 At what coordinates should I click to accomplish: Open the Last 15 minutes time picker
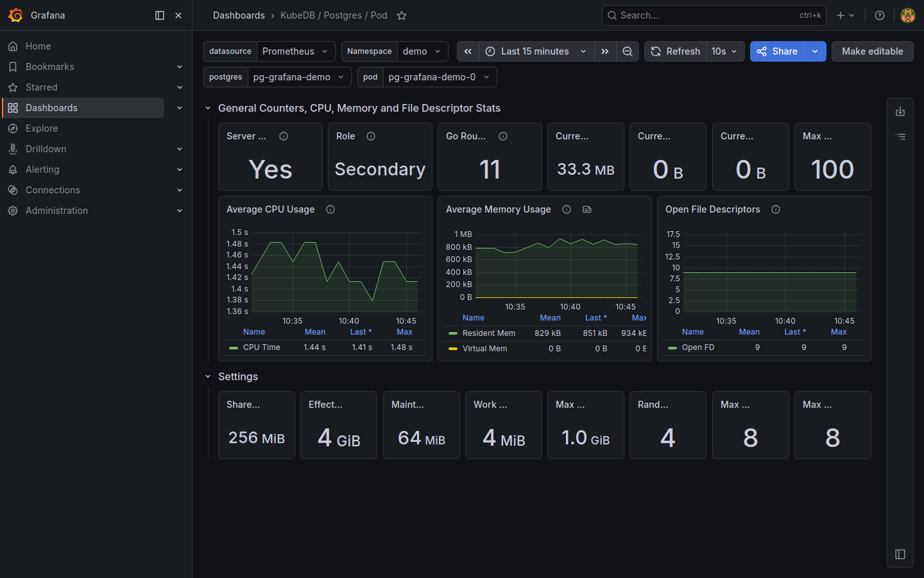pyautogui.click(x=536, y=51)
